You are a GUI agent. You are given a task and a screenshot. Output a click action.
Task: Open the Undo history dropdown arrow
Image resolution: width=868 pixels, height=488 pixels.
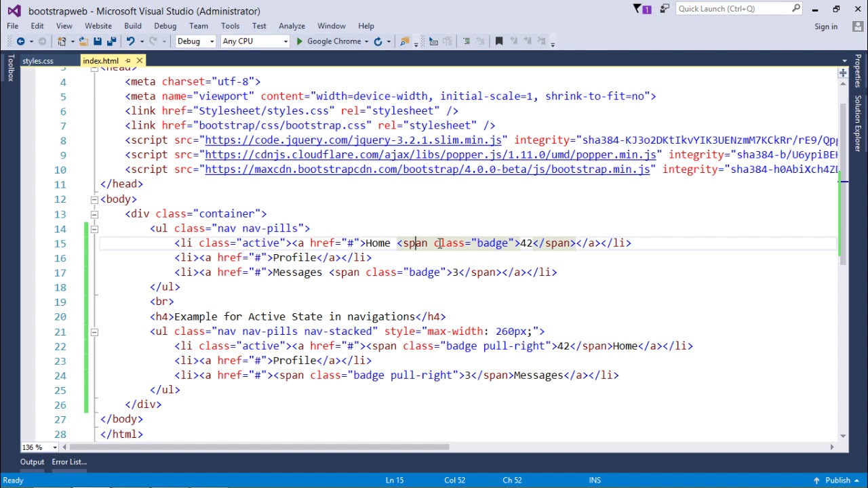coord(141,41)
